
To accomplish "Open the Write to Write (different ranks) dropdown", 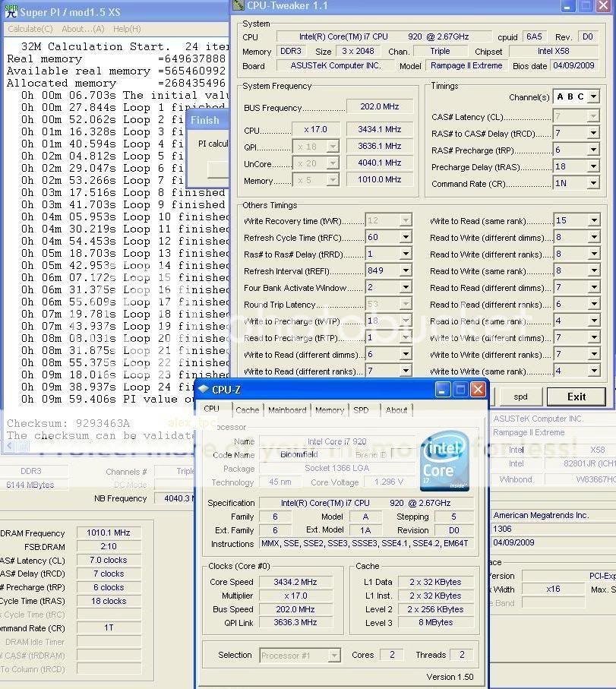I will point(594,354).
